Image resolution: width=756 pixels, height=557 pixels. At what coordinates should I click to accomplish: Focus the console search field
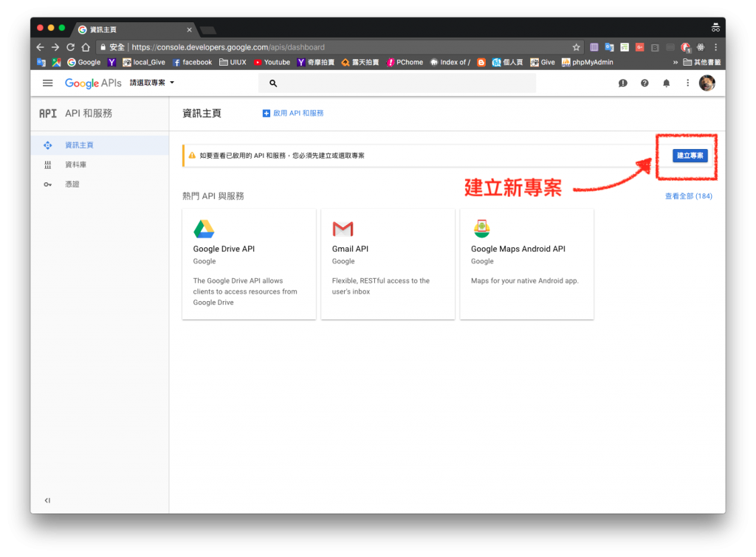(396, 83)
